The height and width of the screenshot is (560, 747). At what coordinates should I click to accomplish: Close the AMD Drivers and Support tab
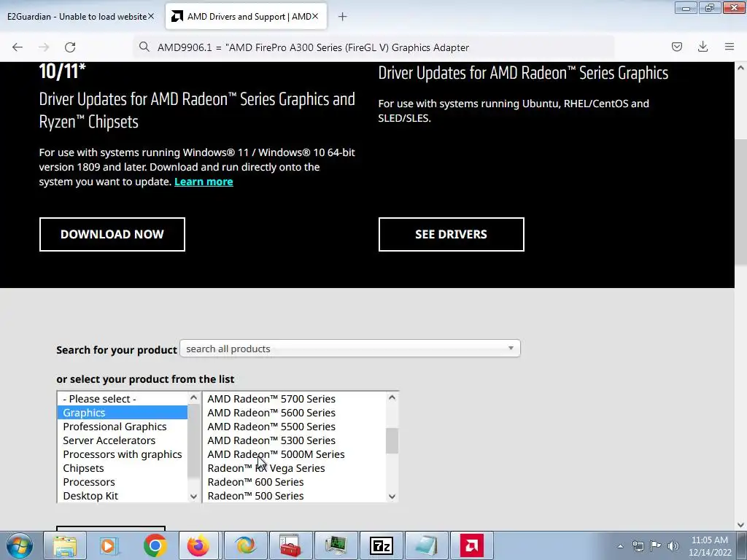[315, 16]
